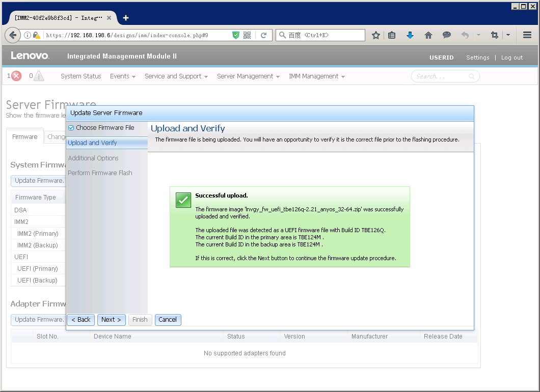Reload the page with refresh icon
The height and width of the screenshot is (392, 540).
click(x=263, y=35)
